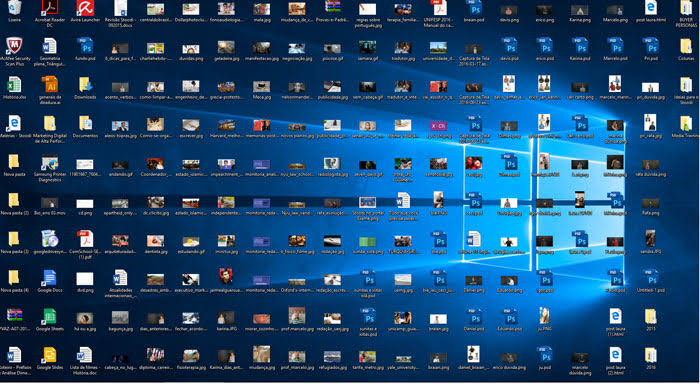Open the Avira Launcher shortcut

click(x=85, y=8)
